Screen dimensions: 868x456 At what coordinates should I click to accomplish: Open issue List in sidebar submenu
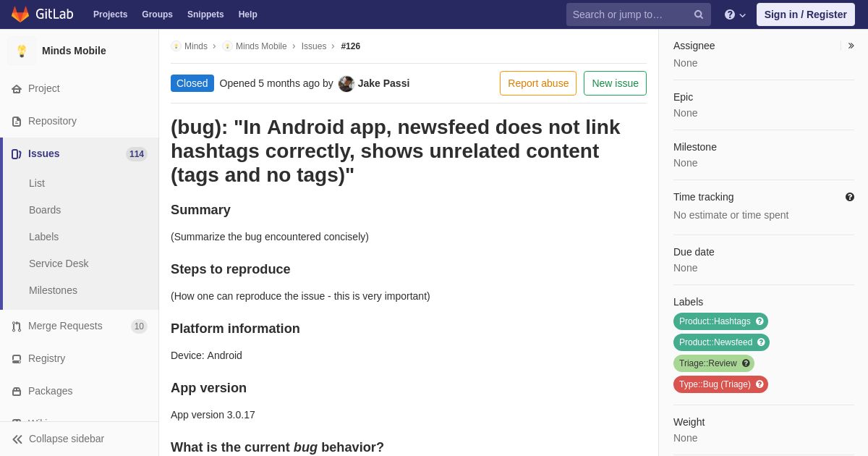pos(37,183)
